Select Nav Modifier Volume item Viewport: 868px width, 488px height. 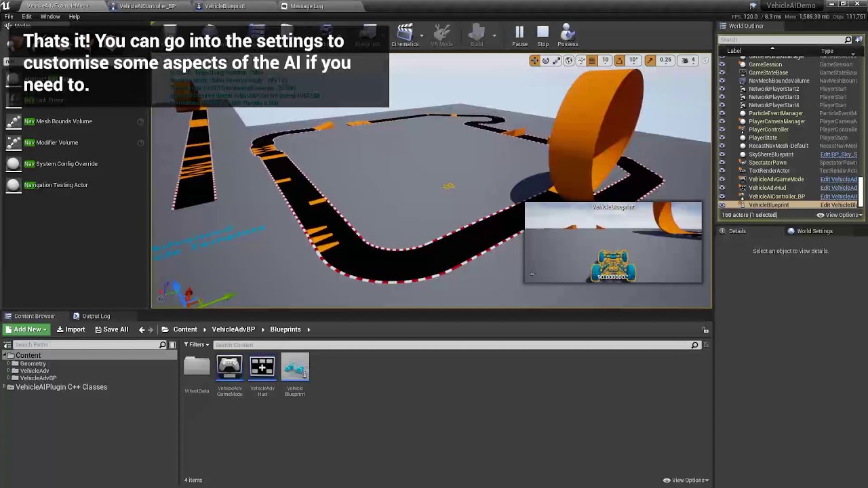pyautogui.click(x=74, y=142)
